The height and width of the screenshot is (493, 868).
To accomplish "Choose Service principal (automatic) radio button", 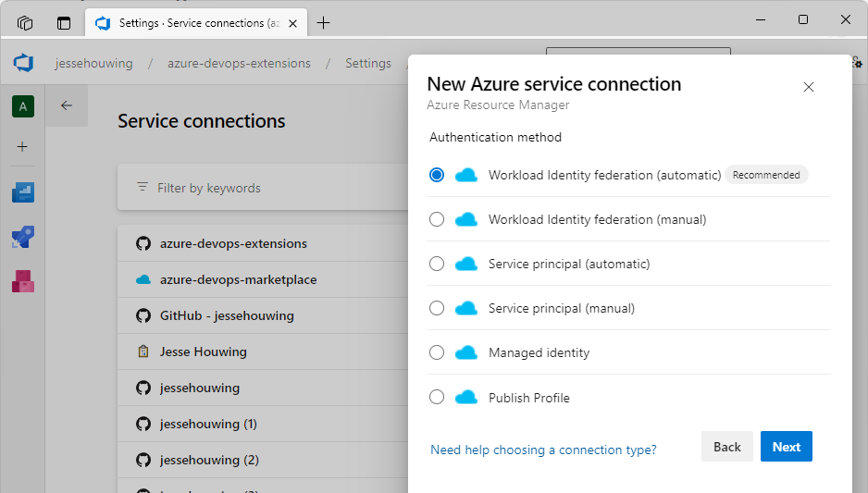I will pos(437,264).
